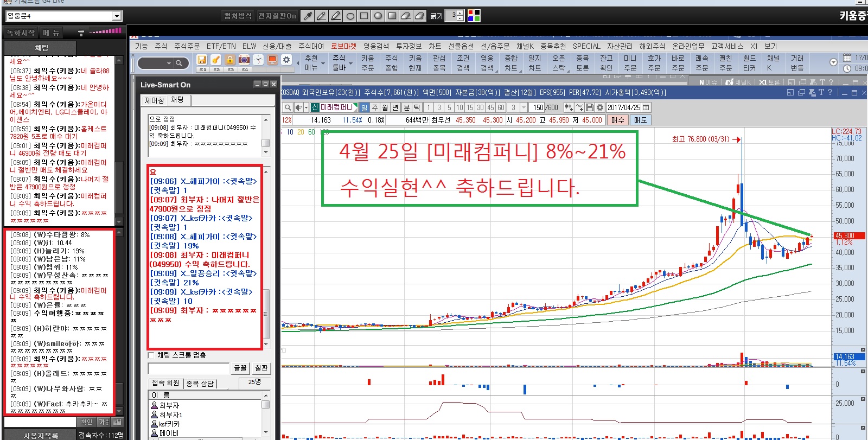Select the pencil drawing tool
Screen dimensions: 868x440
322,16
